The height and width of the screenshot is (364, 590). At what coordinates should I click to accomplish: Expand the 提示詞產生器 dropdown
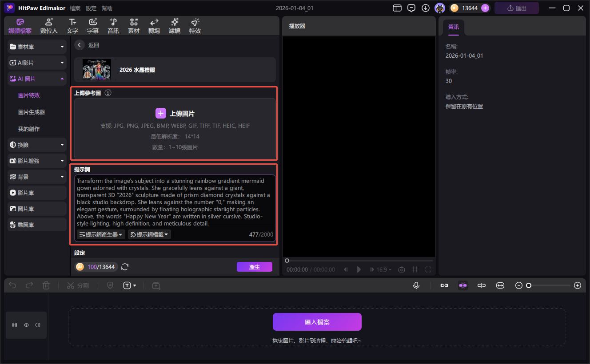pos(101,234)
